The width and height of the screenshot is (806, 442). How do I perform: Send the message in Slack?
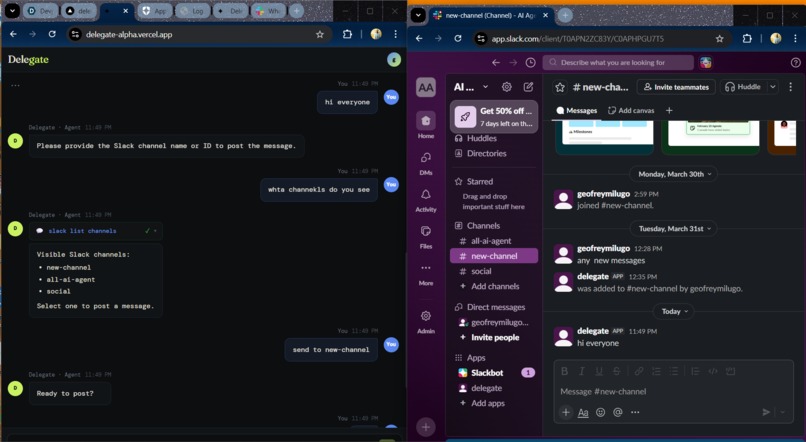(x=766, y=412)
